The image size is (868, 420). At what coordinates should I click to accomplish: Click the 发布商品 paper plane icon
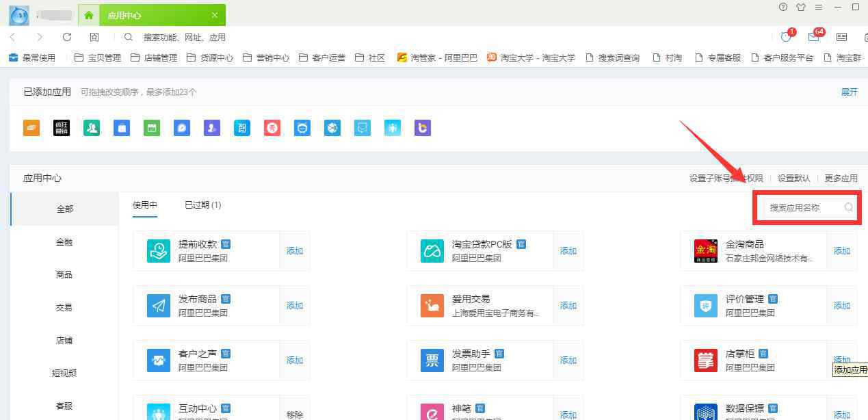[159, 306]
